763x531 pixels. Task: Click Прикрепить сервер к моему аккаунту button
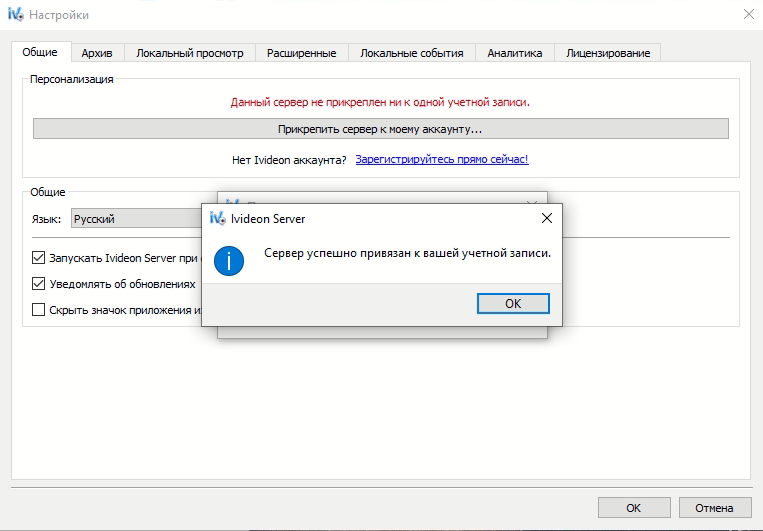click(x=381, y=129)
